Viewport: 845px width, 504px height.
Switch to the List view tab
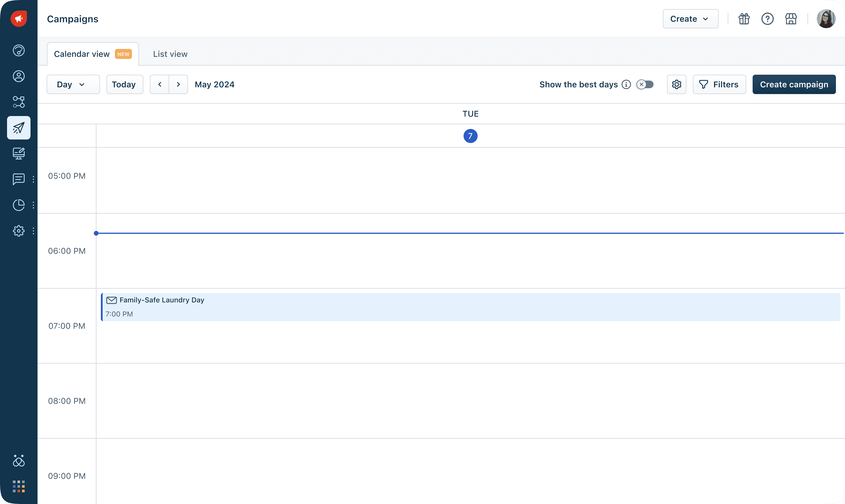(x=170, y=54)
